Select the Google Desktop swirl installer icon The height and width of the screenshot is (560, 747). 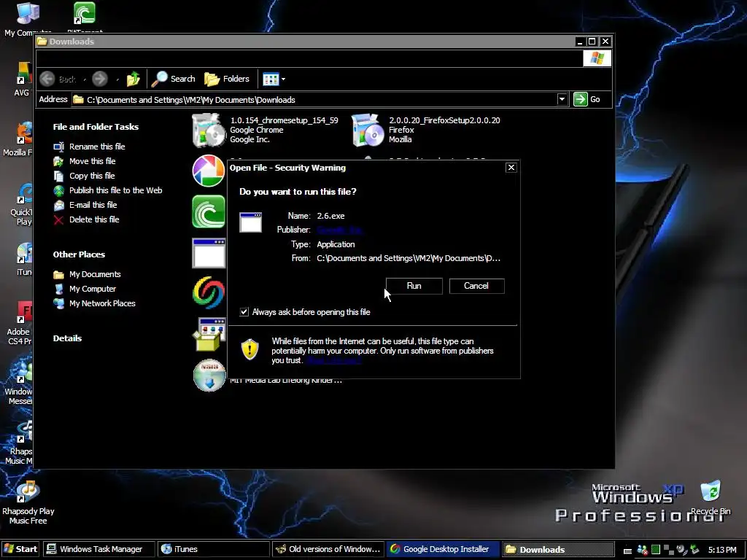tap(208, 293)
